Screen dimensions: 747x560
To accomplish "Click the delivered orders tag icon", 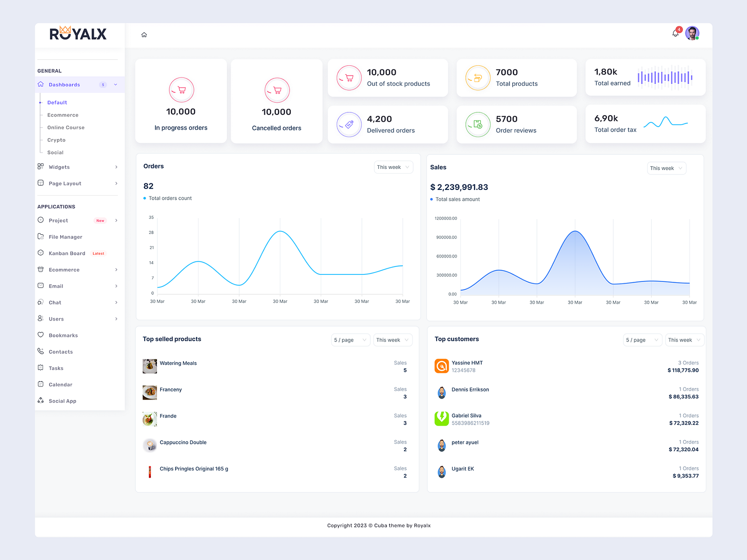I will pyautogui.click(x=348, y=125).
